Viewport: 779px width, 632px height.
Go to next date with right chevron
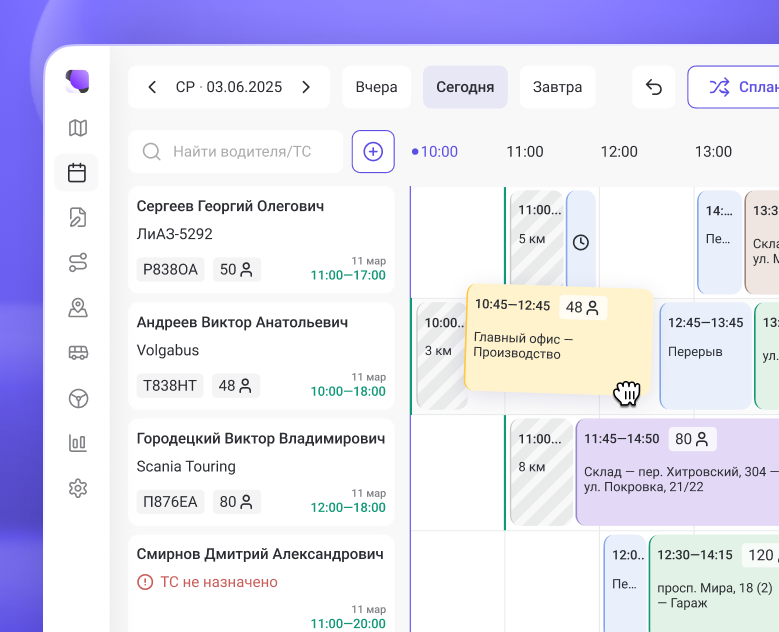[306, 87]
